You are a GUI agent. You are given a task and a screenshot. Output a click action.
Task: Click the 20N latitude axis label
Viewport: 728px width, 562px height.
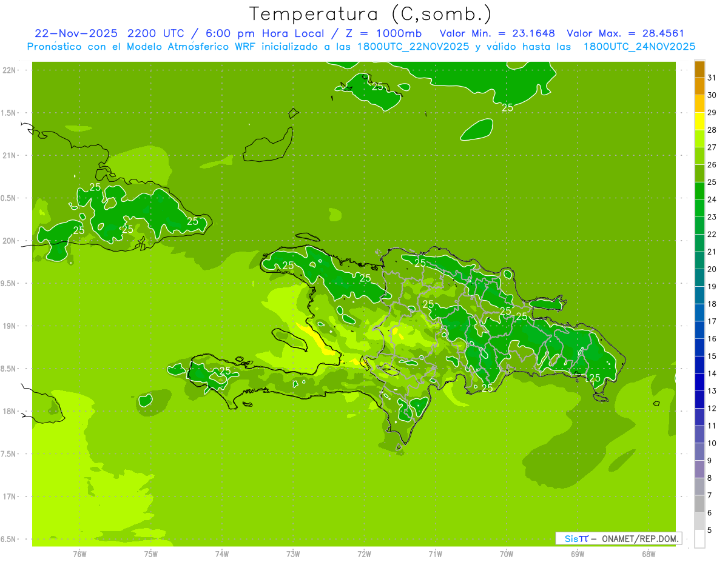point(10,241)
